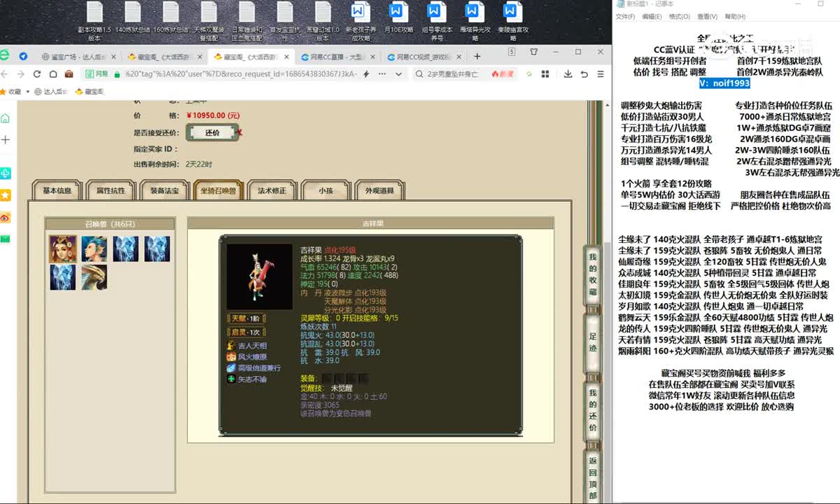Click the 高级倍道兼行 skill icon
The image size is (840, 504).
coord(232,368)
